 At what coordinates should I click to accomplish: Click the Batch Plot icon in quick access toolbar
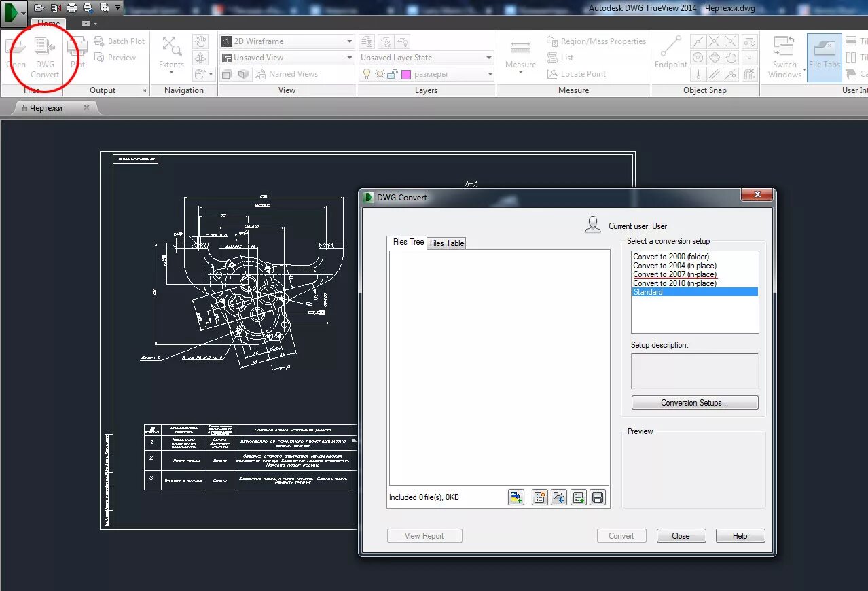[88, 7]
